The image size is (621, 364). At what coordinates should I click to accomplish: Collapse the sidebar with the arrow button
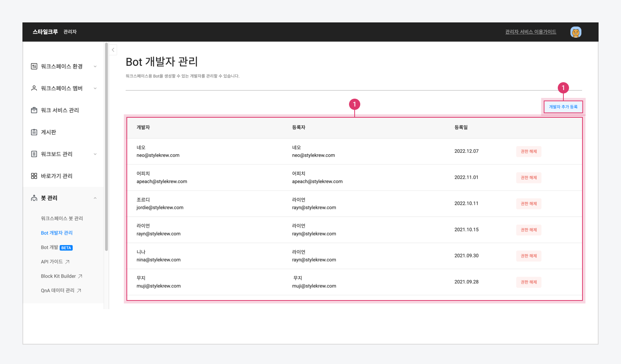pyautogui.click(x=113, y=50)
